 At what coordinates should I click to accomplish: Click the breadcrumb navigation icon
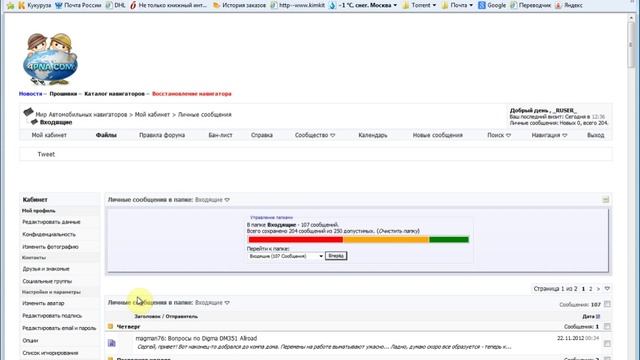28,112
